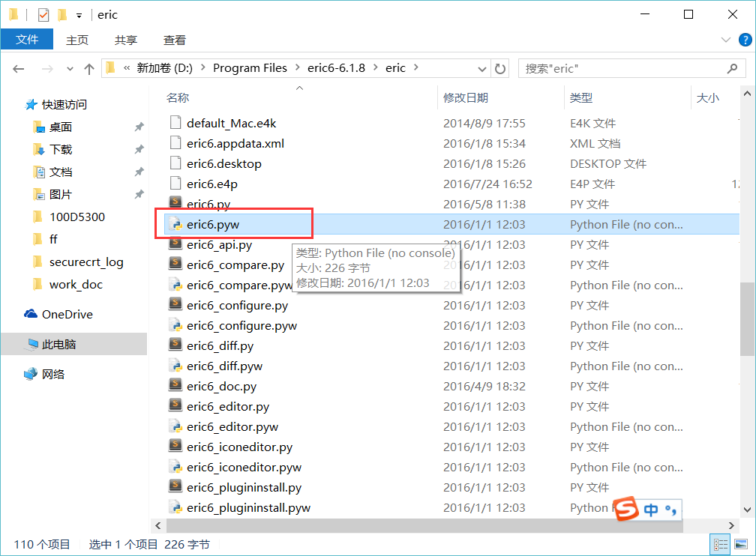The width and height of the screenshot is (756, 556).
Task: Open the Help question mark icon
Action: [745, 40]
